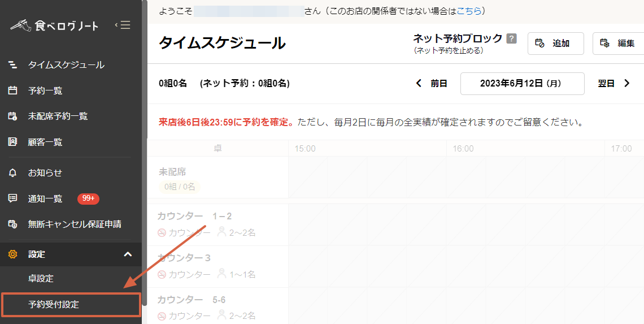The height and width of the screenshot is (324, 644).
Task: Click the 16:00 time column header
Action: coord(463,149)
